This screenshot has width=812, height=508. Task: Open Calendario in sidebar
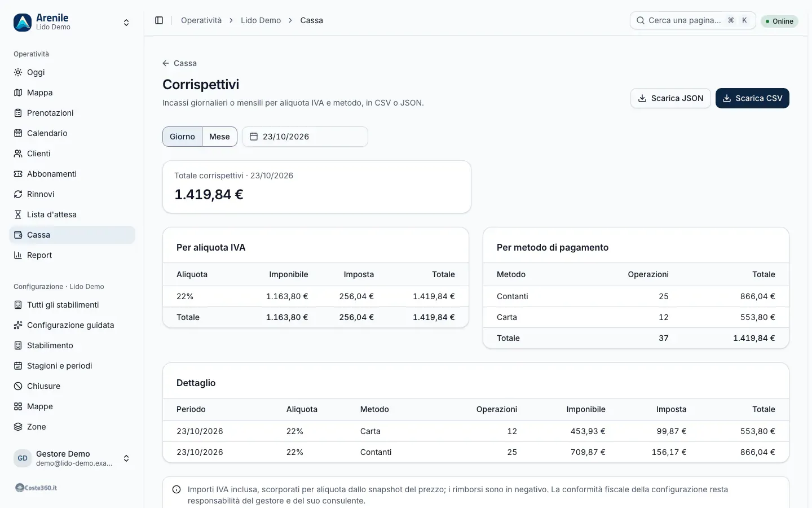[x=72, y=133]
